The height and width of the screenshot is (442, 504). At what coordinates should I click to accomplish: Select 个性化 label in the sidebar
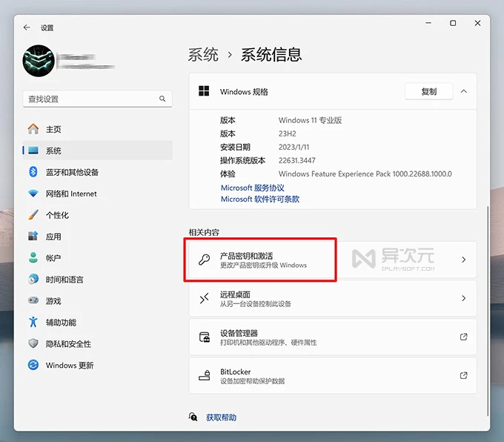[57, 215]
